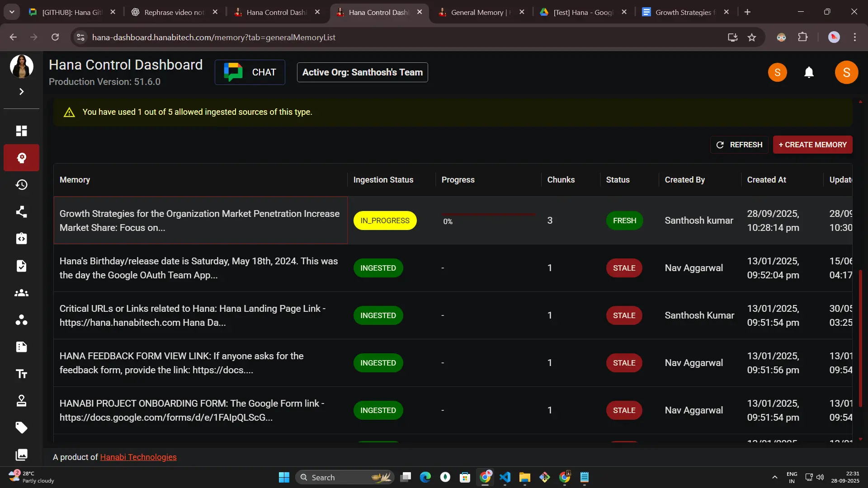Click the Create Memory button

812,145
